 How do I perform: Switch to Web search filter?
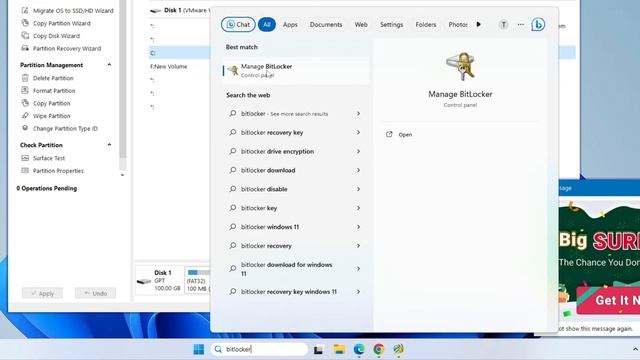[361, 24]
